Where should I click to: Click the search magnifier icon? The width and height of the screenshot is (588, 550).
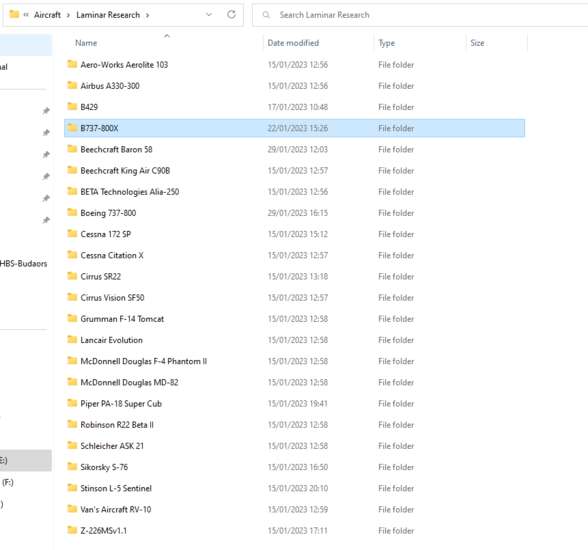[266, 15]
